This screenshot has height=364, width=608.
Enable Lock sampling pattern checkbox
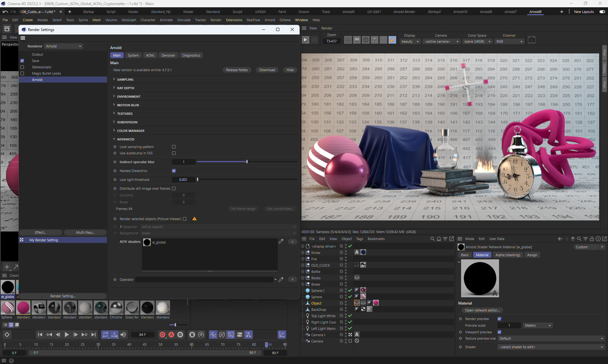point(174,147)
